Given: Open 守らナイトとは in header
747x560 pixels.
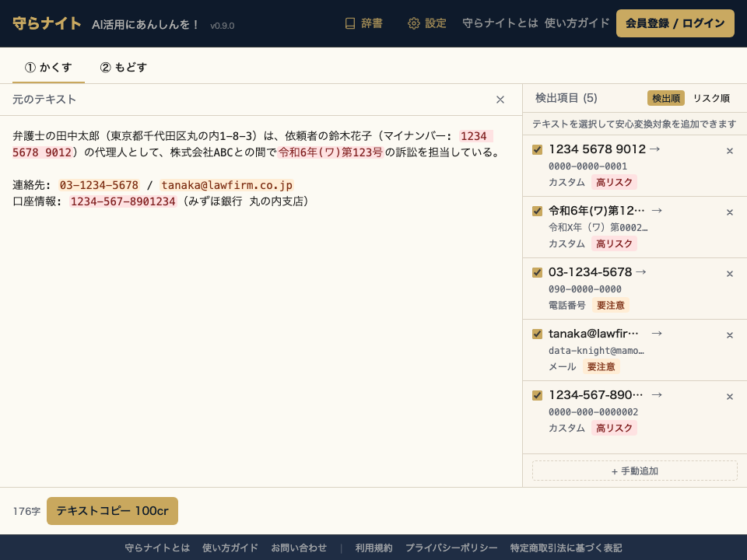Looking at the screenshot, I should pyautogui.click(x=500, y=23).
